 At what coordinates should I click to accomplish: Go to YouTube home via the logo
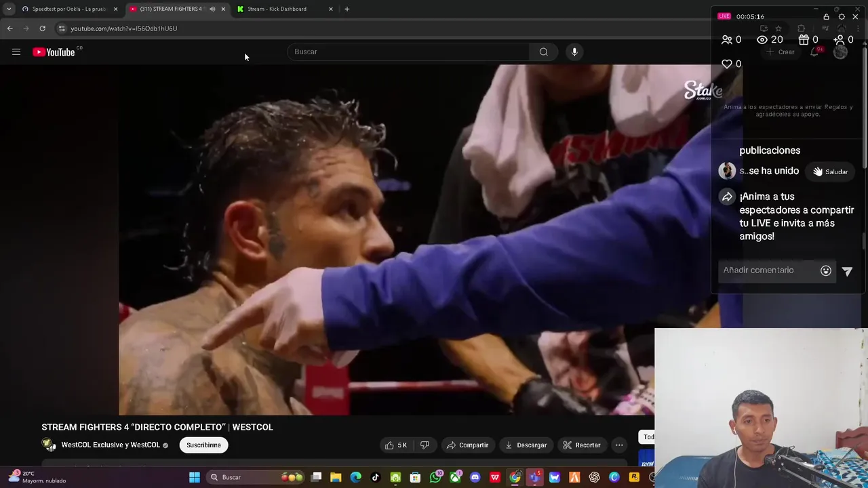54,52
